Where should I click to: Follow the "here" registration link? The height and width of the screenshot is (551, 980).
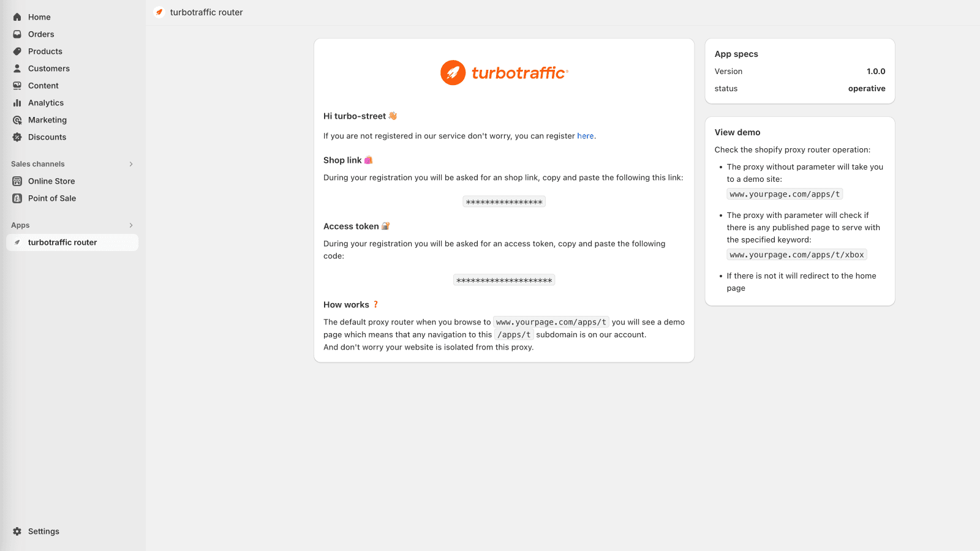(x=585, y=136)
